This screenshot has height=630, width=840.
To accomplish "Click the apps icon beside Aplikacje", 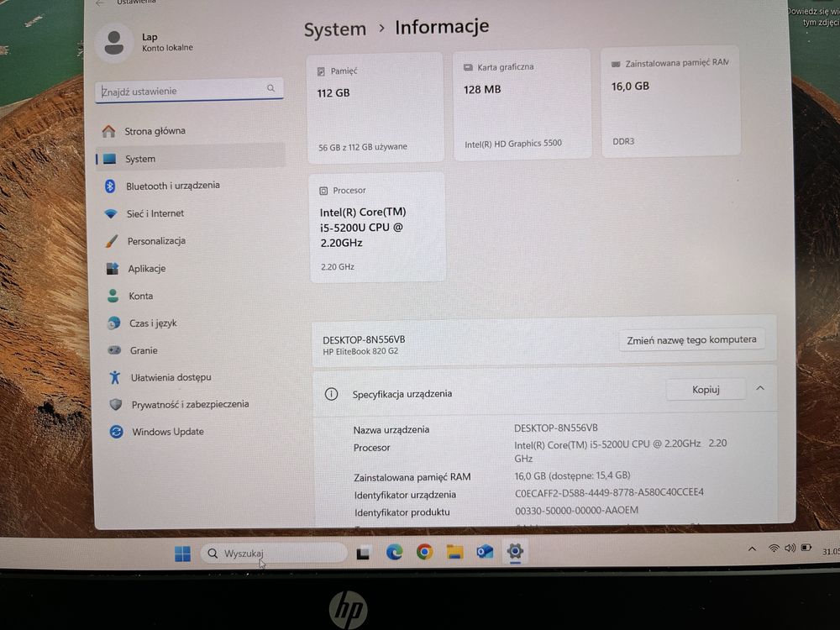I will tap(113, 269).
